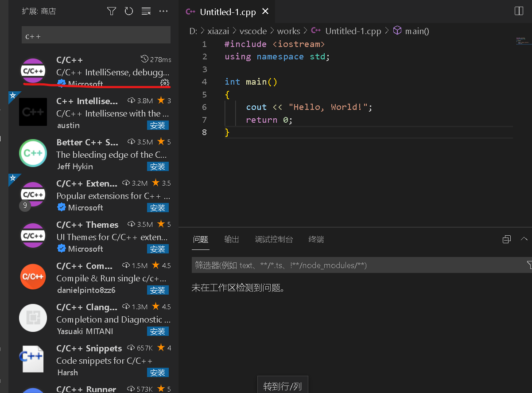Collapse the panel with chevron arrow
This screenshot has width=532, height=393.
pos(524,239)
